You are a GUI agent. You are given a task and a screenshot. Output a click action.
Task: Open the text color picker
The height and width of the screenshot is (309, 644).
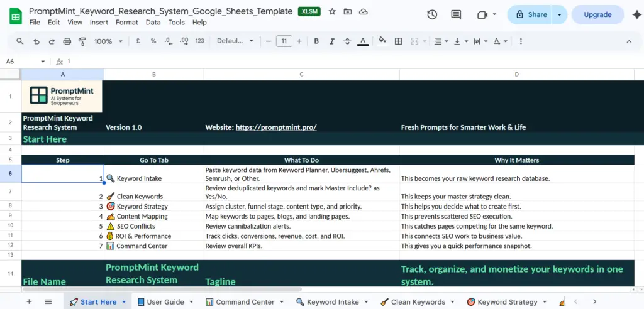coord(363,41)
